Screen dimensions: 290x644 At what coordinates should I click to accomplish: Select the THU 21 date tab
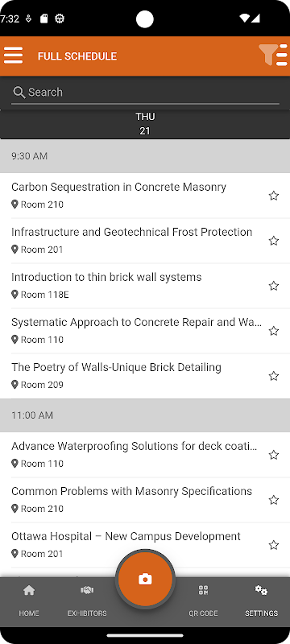pyautogui.click(x=145, y=124)
